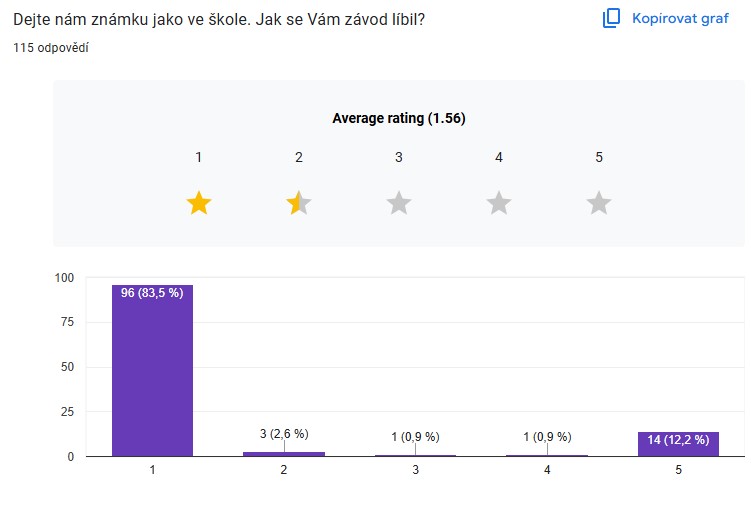
Task: Click the small bar for rating 2
Action: click(284, 454)
